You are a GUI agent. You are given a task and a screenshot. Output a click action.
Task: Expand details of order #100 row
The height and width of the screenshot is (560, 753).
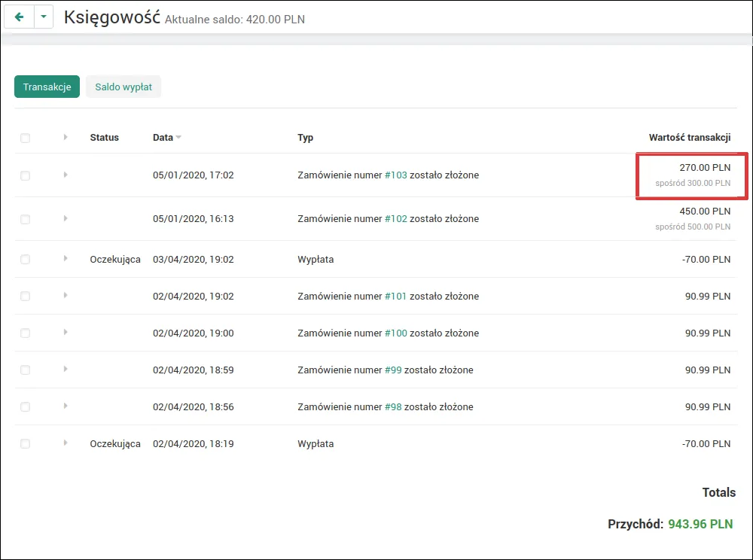tap(66, 332)
